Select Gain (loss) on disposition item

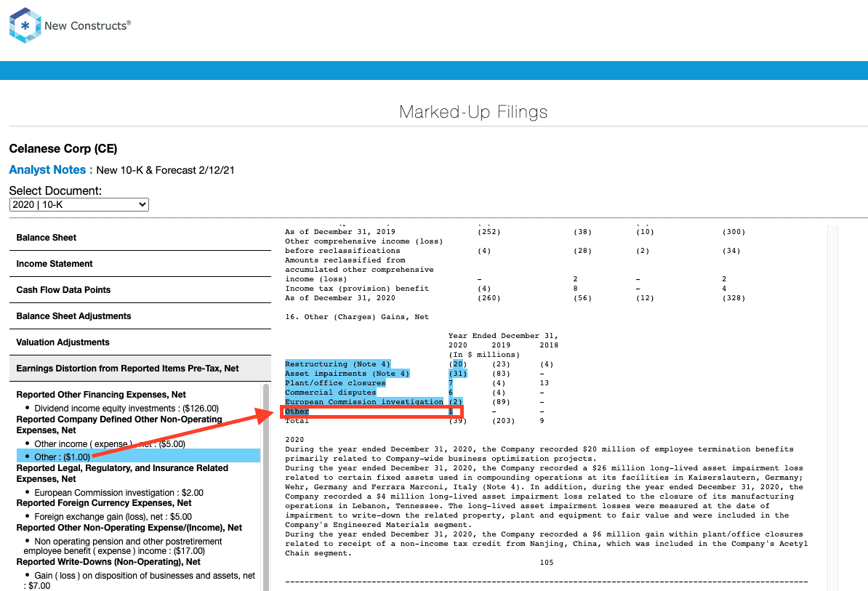[x=140, y=581]
